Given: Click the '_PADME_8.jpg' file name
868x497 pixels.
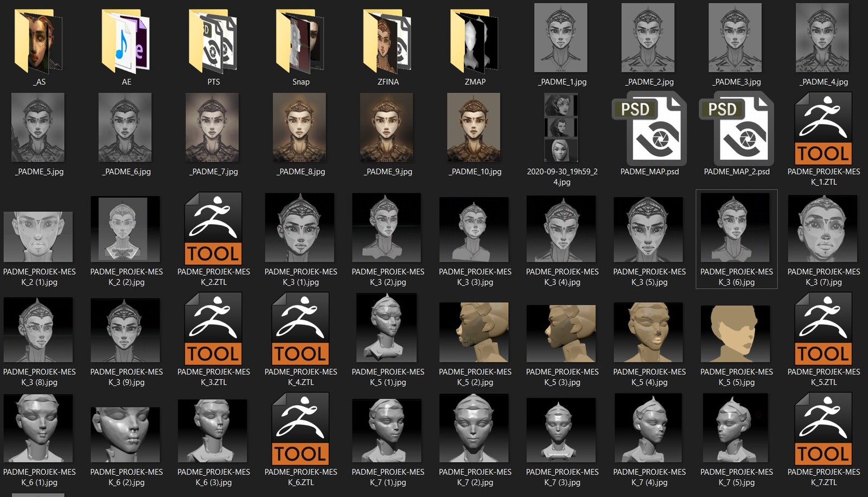Looking at the screenshot, I should 301,171.
